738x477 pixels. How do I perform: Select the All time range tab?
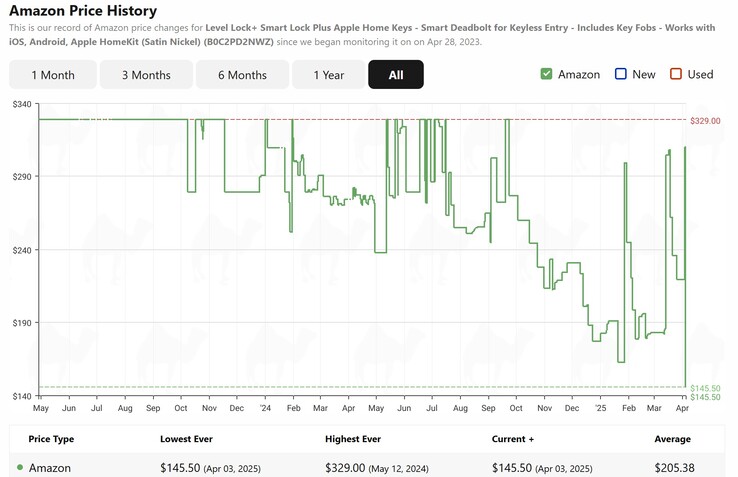pyautogui.click(x=396, y=74)
